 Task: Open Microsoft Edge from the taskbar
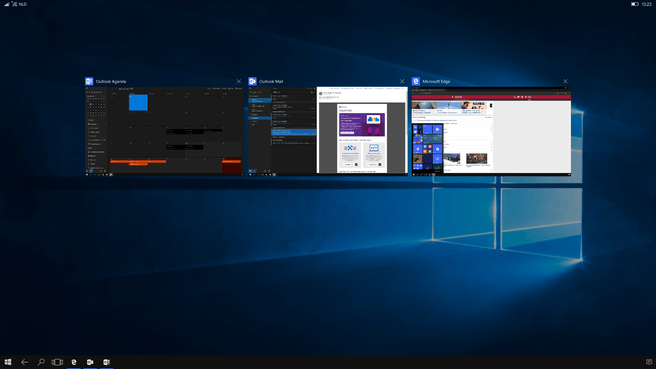pyautogui.click(x=74, y=362)
